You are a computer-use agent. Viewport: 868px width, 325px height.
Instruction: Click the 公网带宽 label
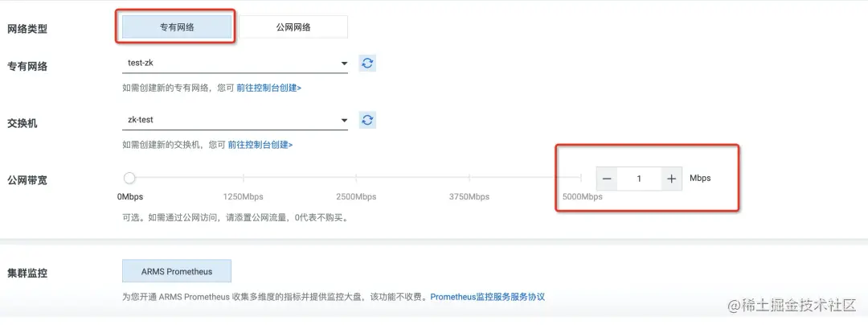[27, 180]
